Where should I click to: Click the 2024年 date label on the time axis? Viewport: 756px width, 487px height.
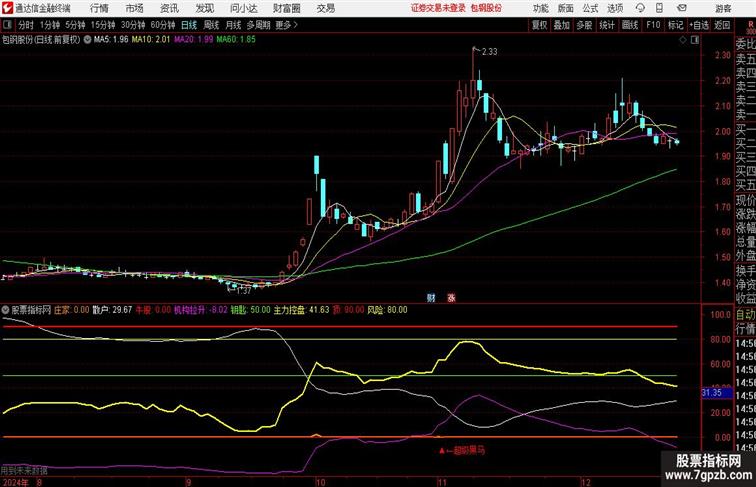(x=15, y=482)
